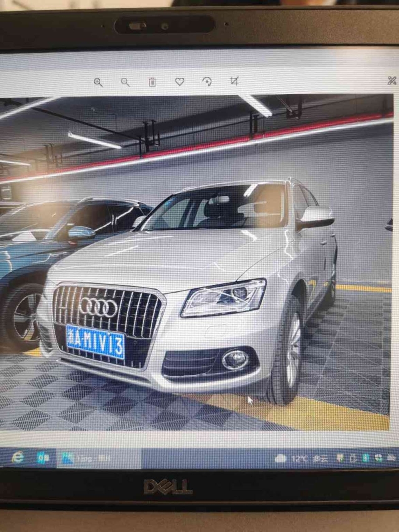This screenshot has width=399, height=532.
Task: Open the Outlook taskbar icon
Action: (x=43, y=458)
